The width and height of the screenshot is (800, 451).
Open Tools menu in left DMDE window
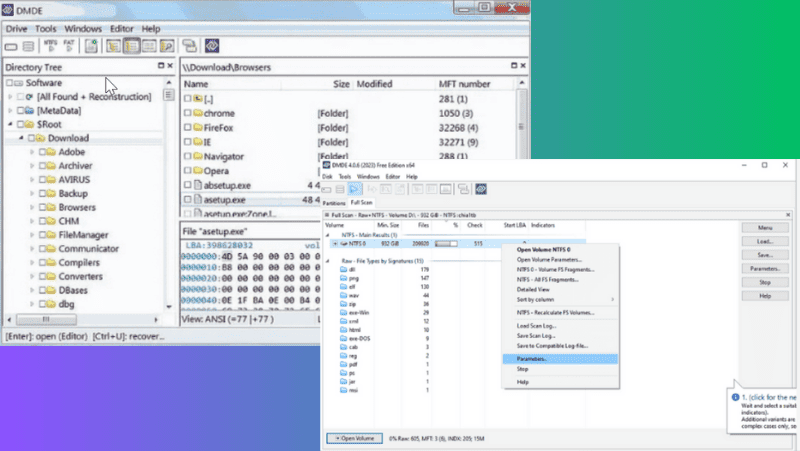pyautogui.click(x=45, y=29)
